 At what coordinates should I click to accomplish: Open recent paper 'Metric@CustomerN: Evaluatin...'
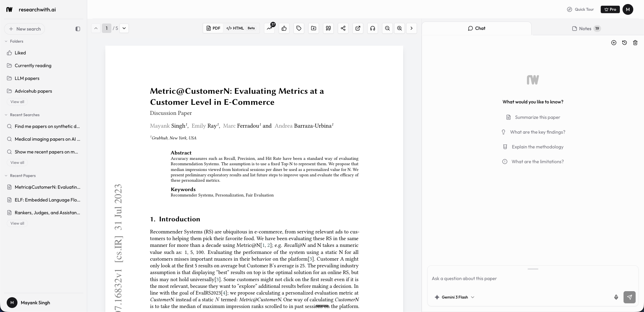[x=43, y=187]
